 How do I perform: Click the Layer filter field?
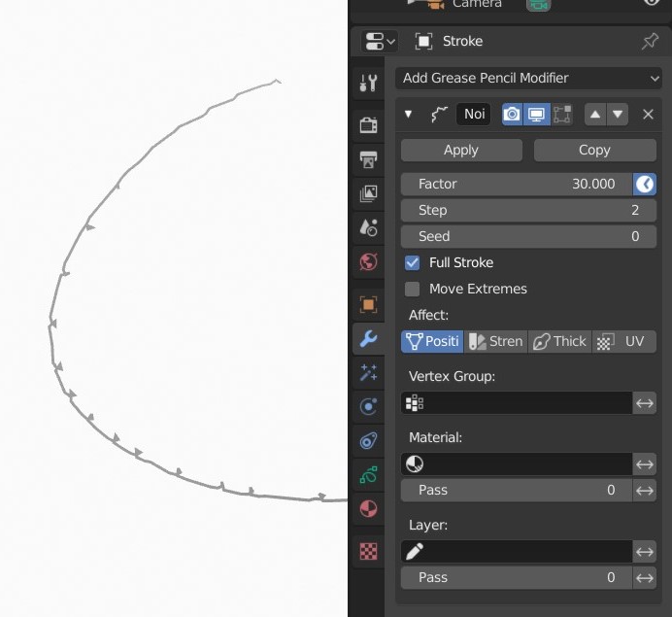[x=517, y=551]
